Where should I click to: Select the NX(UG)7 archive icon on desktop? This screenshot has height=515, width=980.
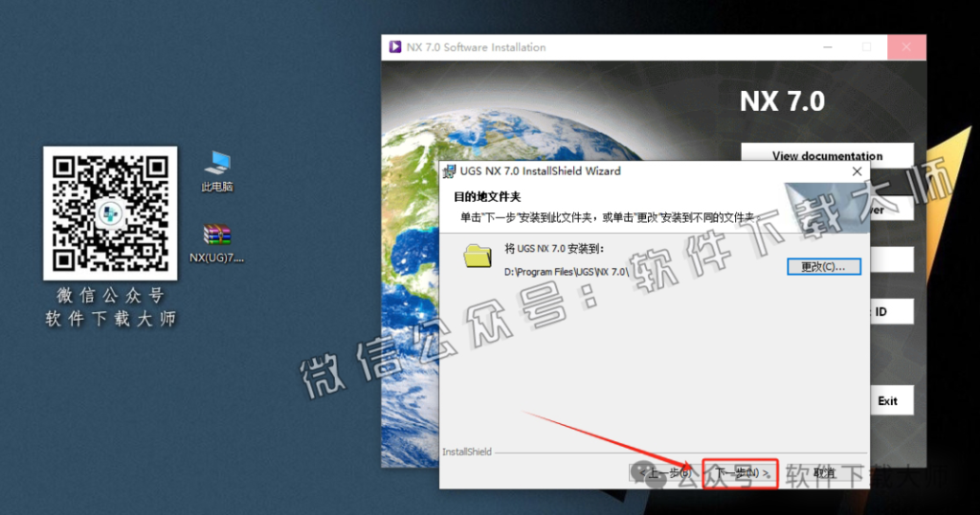point(217,243)
